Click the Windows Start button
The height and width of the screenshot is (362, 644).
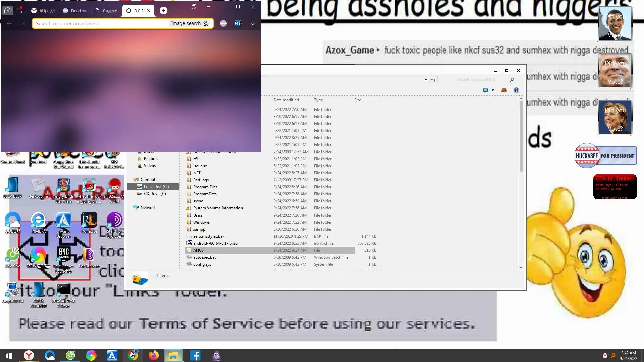[9, 355]
